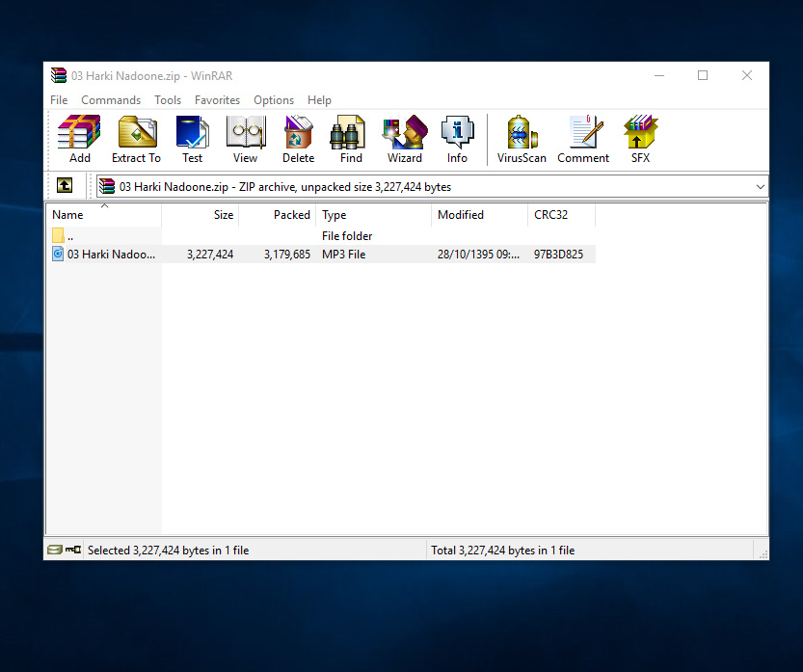803x672 pixels.
Task: Open the parent folder ".." entry
Action: pyautogui.click(x=70, y=236)
